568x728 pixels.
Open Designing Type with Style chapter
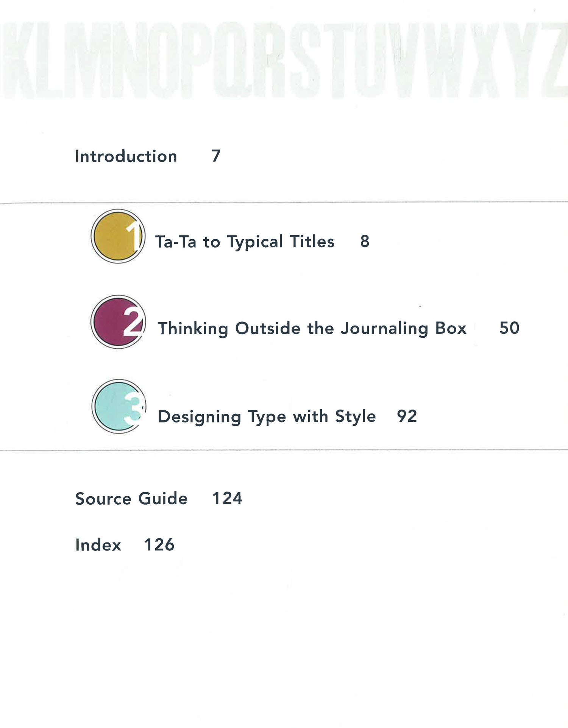point(267,416)
